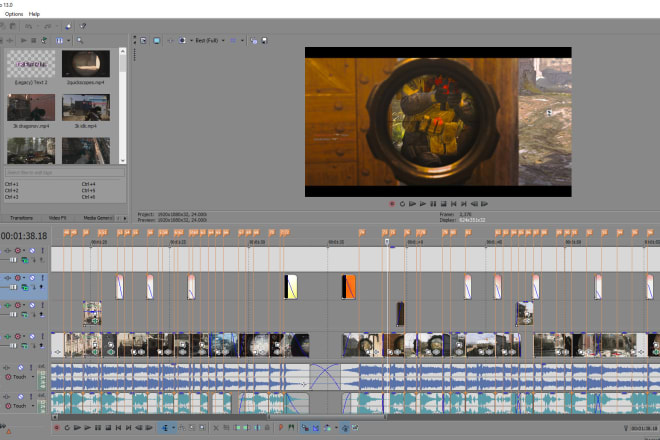Click stop button under the video preview

(443, 204)
